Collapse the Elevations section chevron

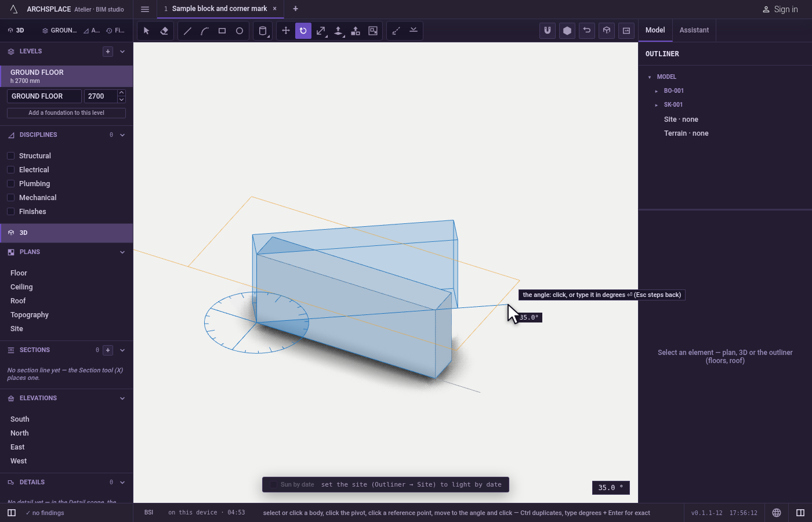[122, 398]
